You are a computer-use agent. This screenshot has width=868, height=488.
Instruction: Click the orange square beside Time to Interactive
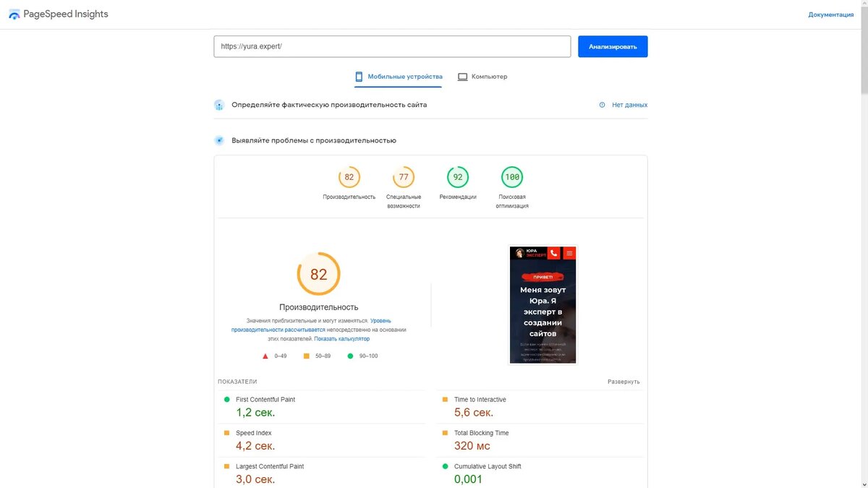coord(445,399)
